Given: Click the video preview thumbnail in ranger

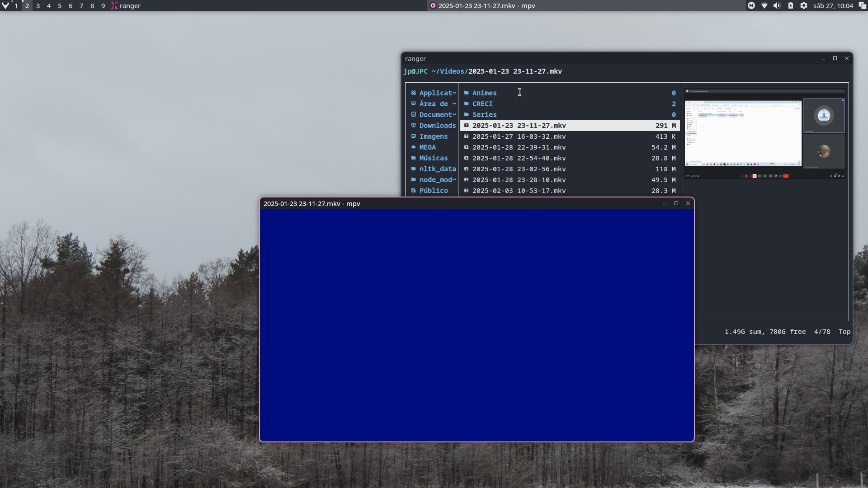Looking at the screenshot, I should click(764, 134).
